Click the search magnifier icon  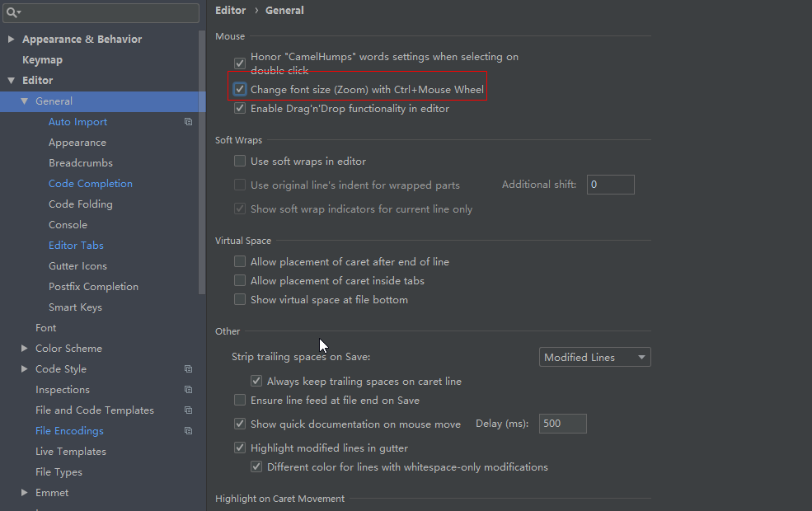12,12
